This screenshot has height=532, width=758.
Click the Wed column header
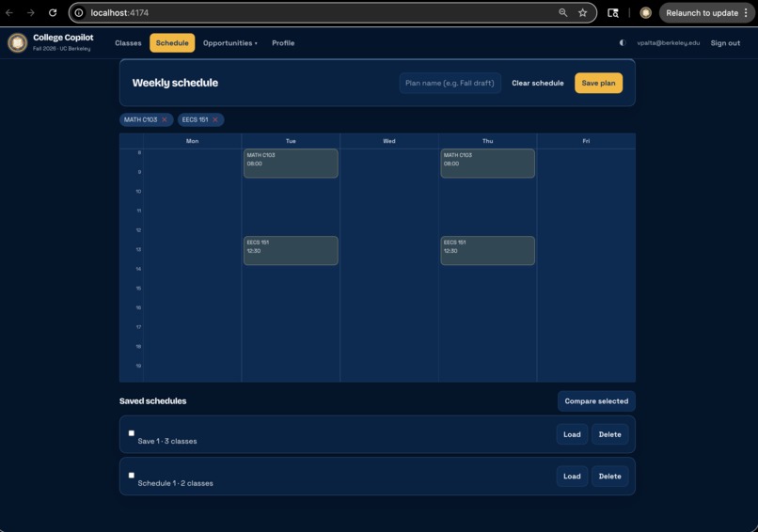[389, 141]
